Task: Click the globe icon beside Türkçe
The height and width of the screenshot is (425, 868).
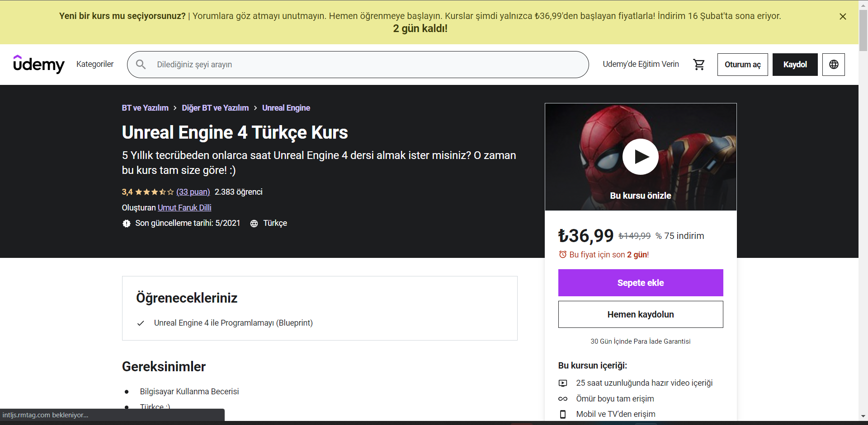Action: [254, 224]
